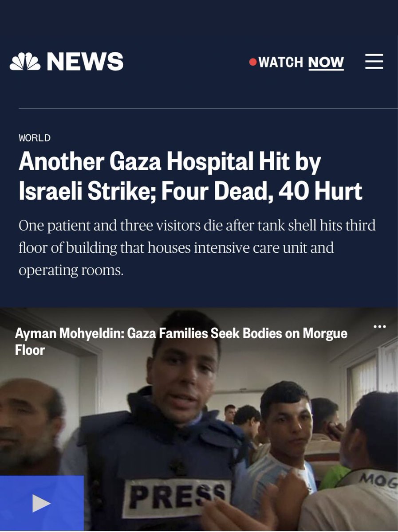Viewport: 398px width, 532px height.
Task: Click the red live indicator dot
Action: 253,62
